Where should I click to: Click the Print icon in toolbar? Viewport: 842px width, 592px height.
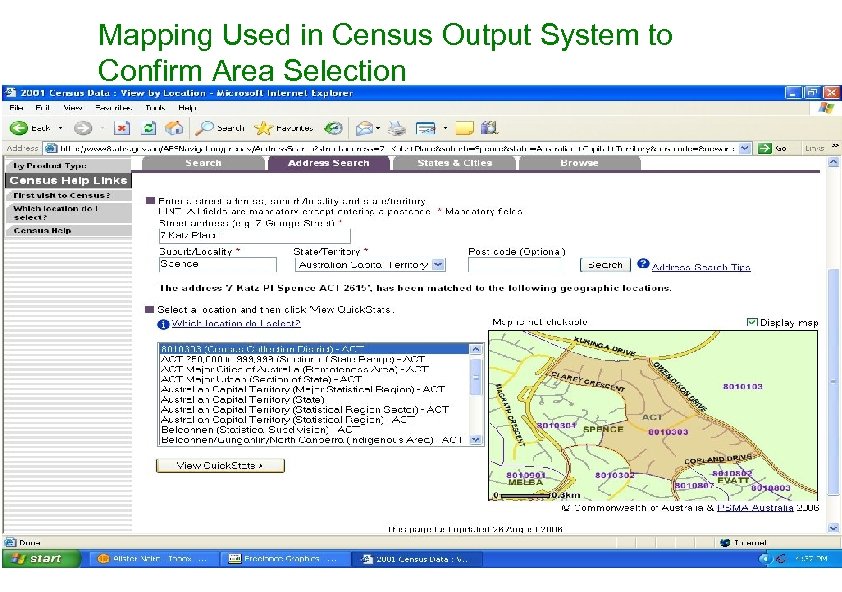point(397,128)
